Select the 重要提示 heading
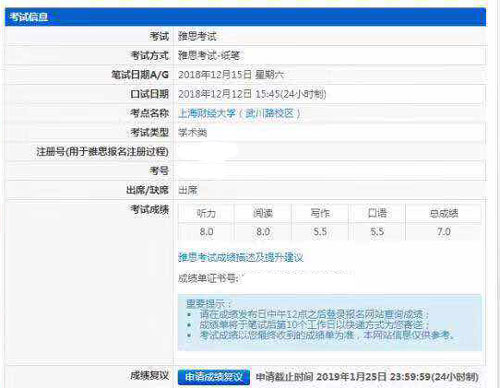This screenshot has width=500, height=388. point(209,304)
